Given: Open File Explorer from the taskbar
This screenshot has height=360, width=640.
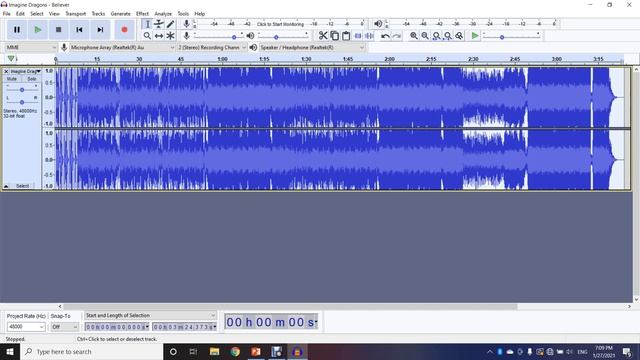Looking at the screenshot, I should (214, 351).
